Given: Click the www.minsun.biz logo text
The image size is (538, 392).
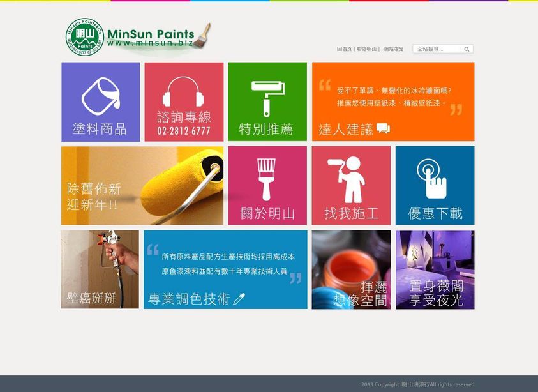Looking at the screenshot, I should pyautogui.click(x=149, y=43).
